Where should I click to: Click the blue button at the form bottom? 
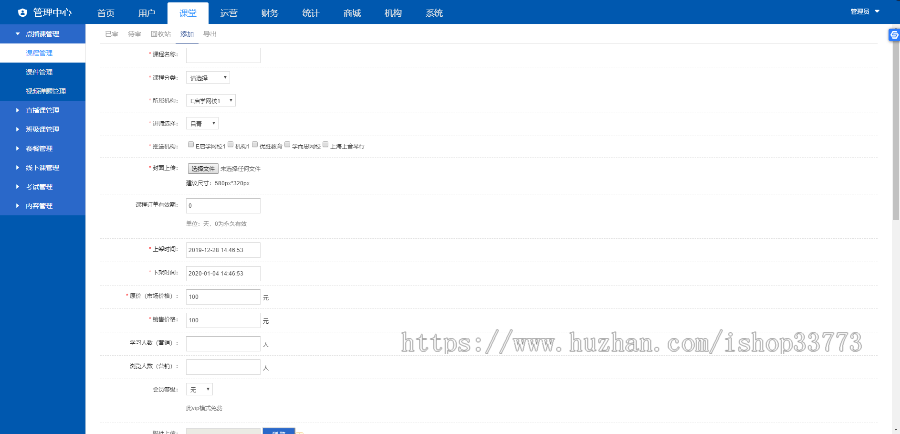(279, 431)
